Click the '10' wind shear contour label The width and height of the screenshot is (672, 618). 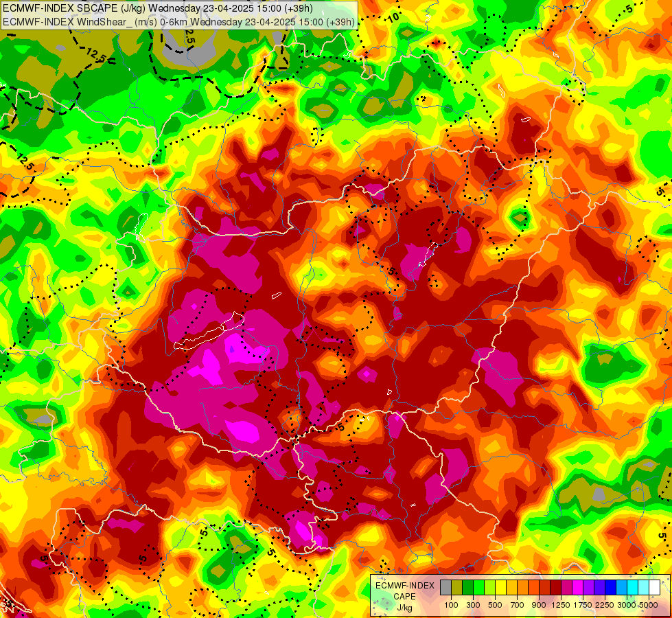(393, 17)
